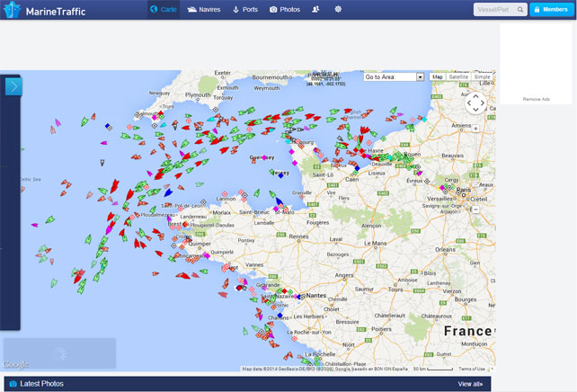Switch to Map view type

point(438,77)
